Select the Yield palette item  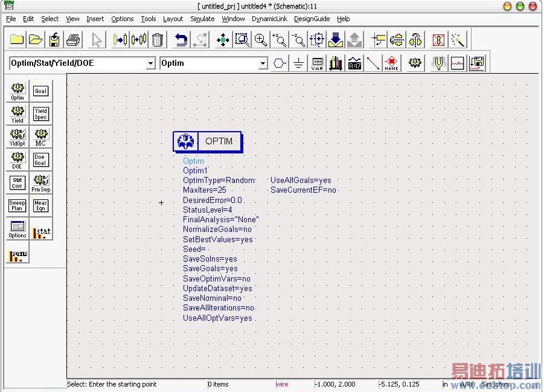(x=18, y=114)
